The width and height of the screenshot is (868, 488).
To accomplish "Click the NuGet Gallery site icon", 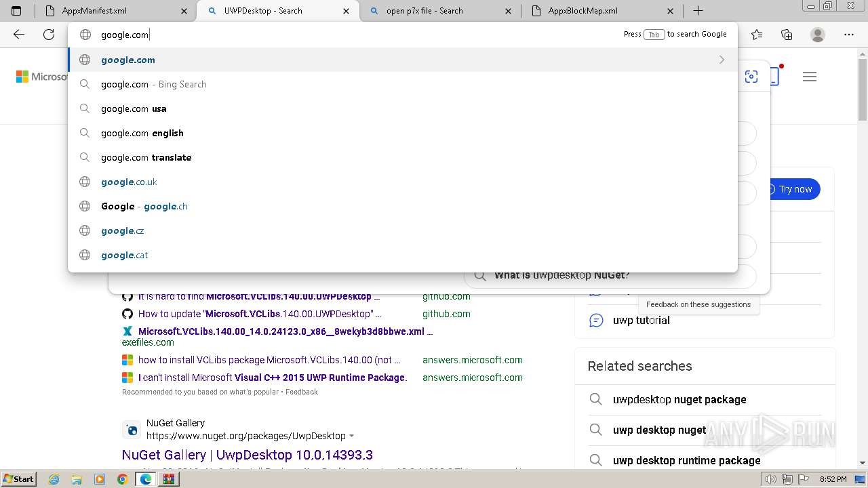I will pos(132,430).
